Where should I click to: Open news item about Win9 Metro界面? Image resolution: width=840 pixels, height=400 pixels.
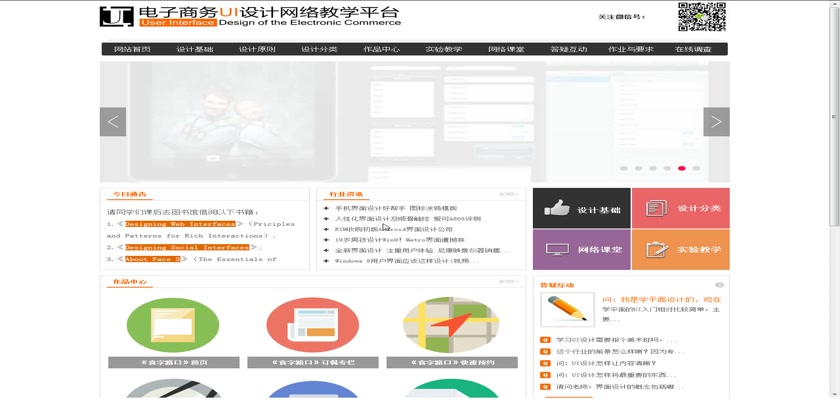400,240
